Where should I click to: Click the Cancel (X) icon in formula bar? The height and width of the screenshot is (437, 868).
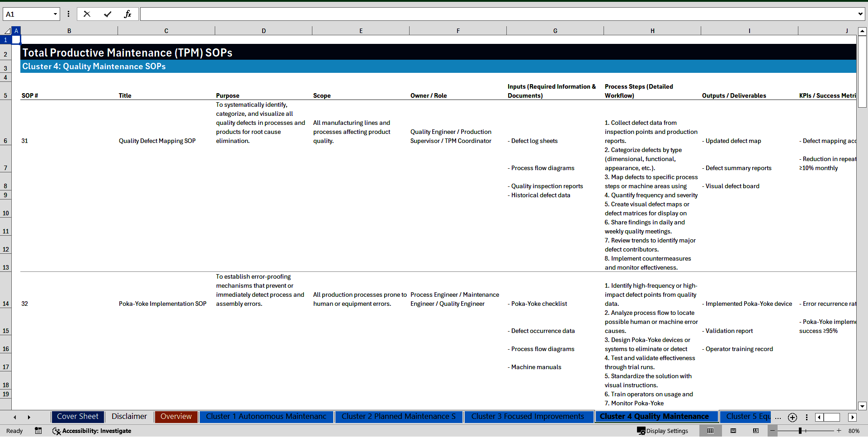[87, 14]
